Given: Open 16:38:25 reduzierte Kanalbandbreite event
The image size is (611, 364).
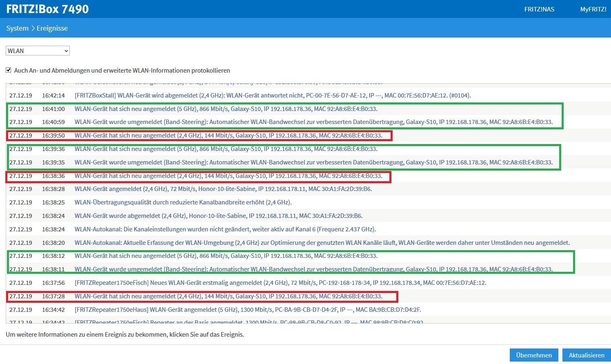Looking at the screenshot, I should coord(183,202).
